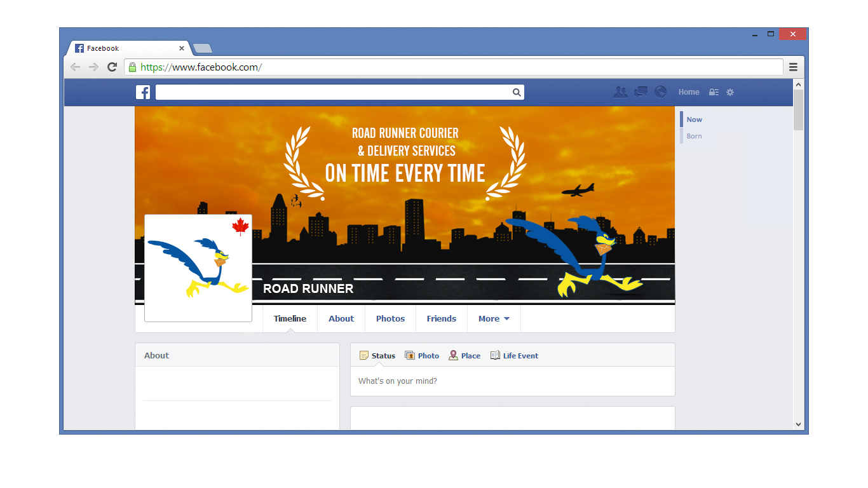Open the notifications globe icon

point(661,92)
